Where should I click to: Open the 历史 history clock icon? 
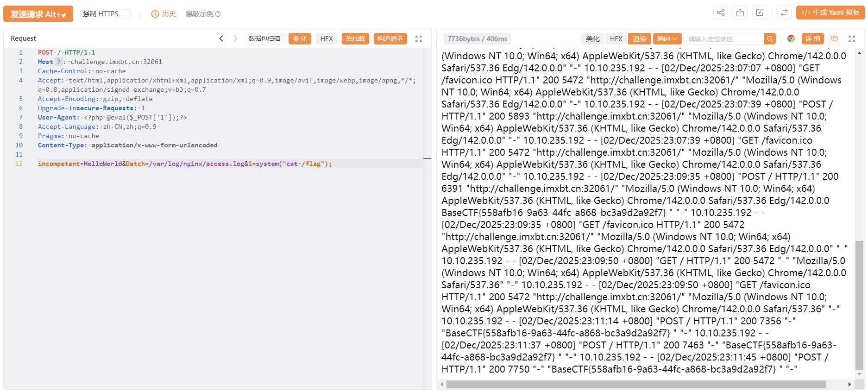pos(155,14)
